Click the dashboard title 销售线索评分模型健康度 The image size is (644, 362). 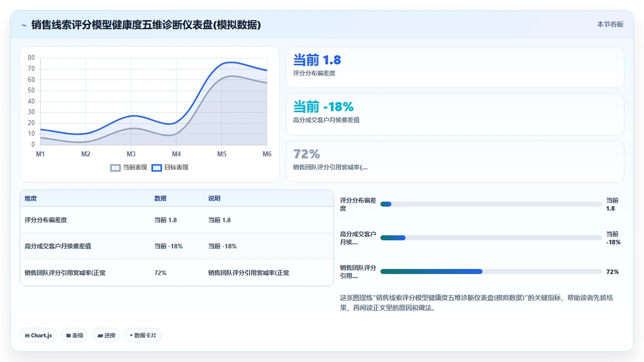pos(146,25)
